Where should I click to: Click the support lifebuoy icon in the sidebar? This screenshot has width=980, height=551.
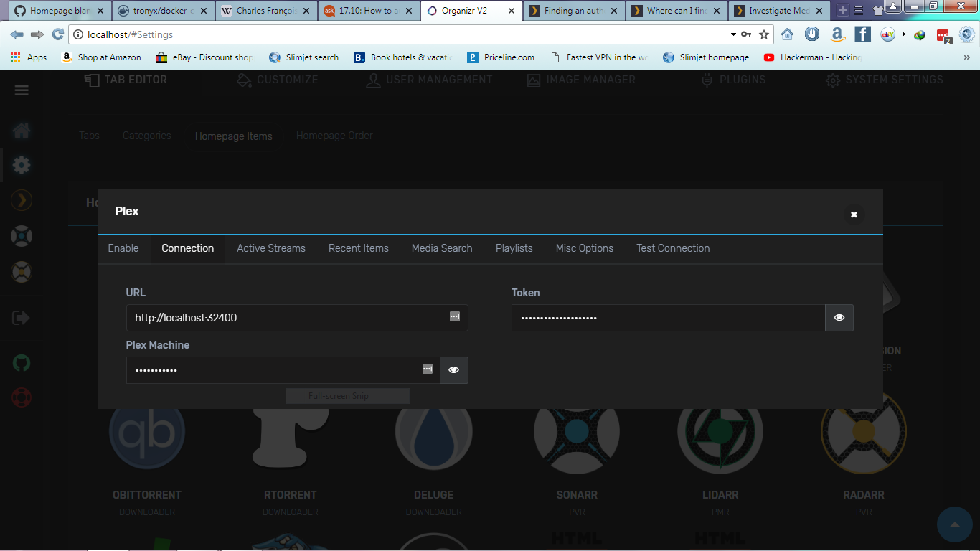tap(21, 397)
